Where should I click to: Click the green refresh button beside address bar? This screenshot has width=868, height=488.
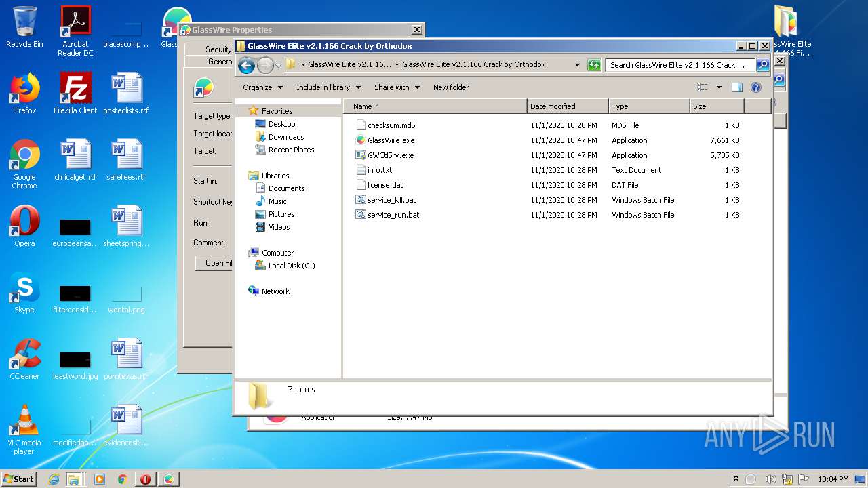click(x=594, y=65)
